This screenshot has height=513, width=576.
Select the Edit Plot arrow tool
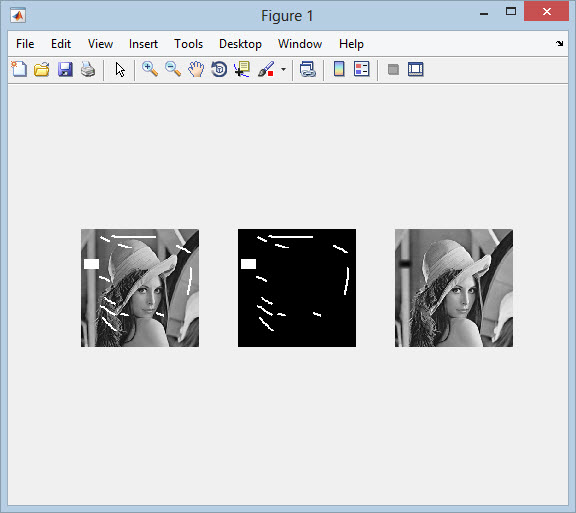coord(120,69)
